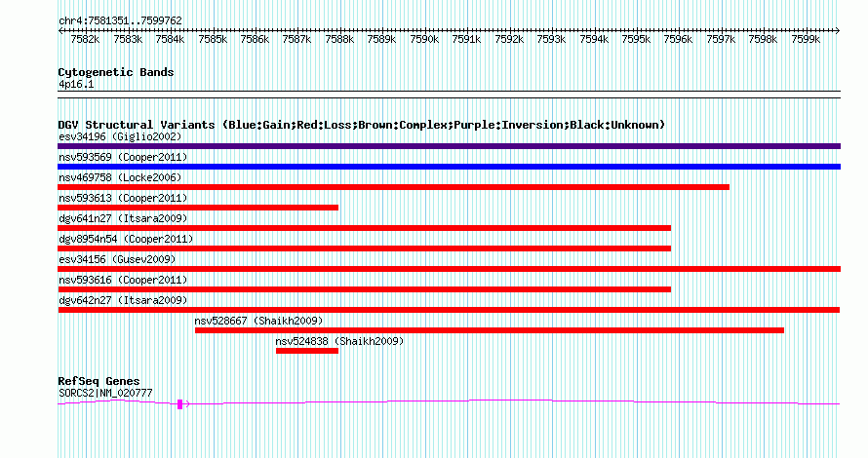Select the red loss bar under esv34156

coord(449,269)
